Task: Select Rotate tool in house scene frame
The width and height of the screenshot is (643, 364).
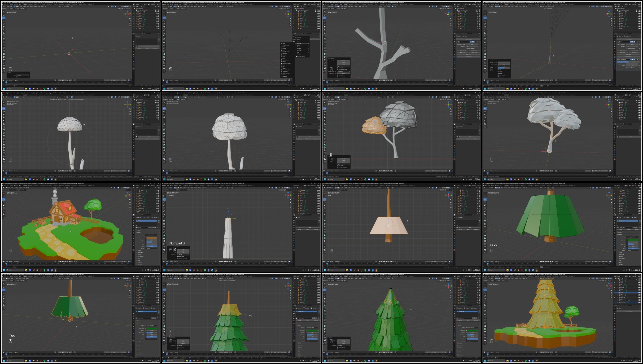Action: tap(4, 202)
